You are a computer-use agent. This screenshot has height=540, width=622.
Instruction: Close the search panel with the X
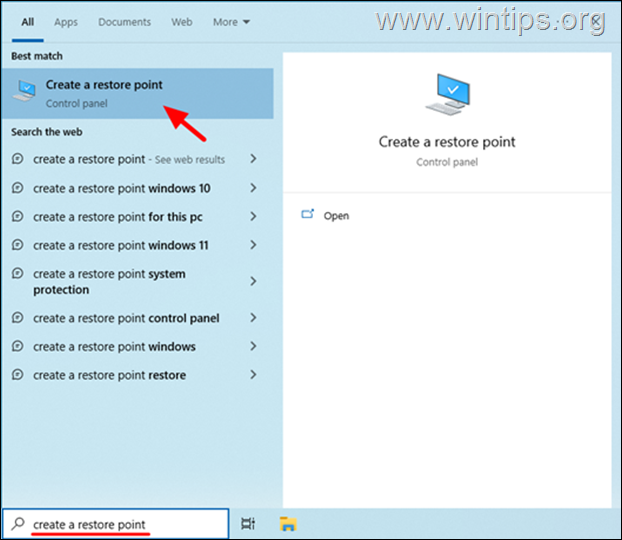[x=595, y=21]
